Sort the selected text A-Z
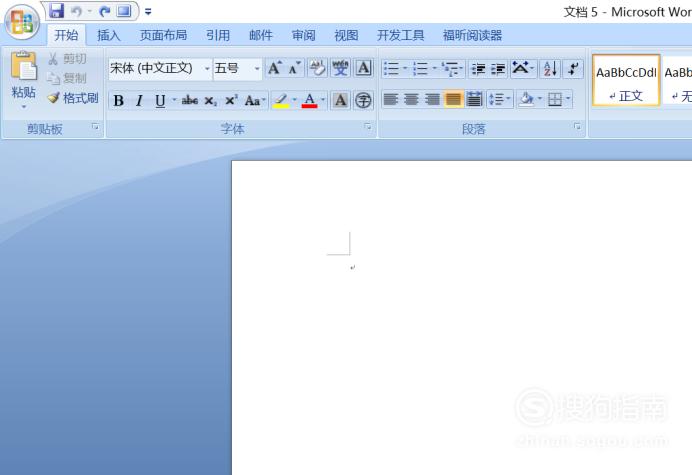 click(x=550, y=69)
